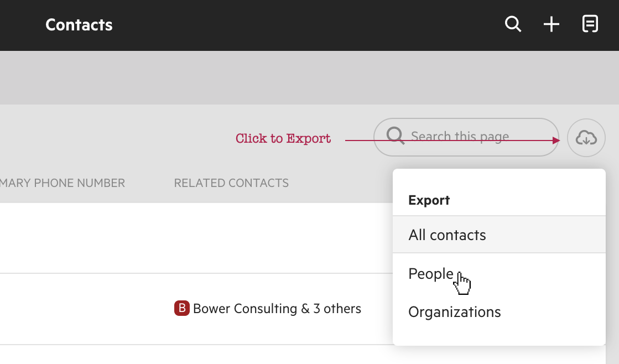Open Bower Consulting & 3 others link

tap(277, 309)
